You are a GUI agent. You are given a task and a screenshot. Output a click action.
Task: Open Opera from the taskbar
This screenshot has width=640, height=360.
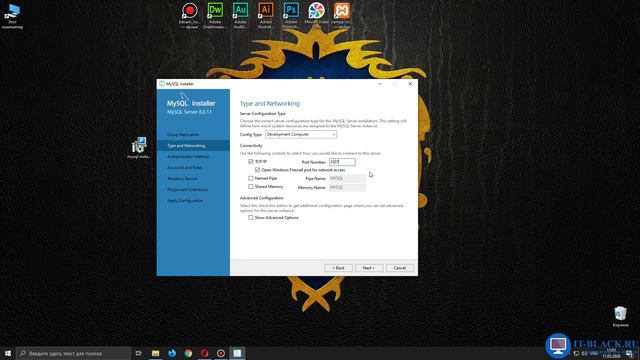coord(204,353)
